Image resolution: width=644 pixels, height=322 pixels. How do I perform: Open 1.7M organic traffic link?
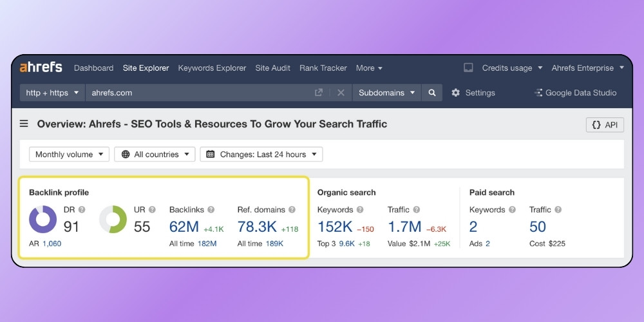404,227
